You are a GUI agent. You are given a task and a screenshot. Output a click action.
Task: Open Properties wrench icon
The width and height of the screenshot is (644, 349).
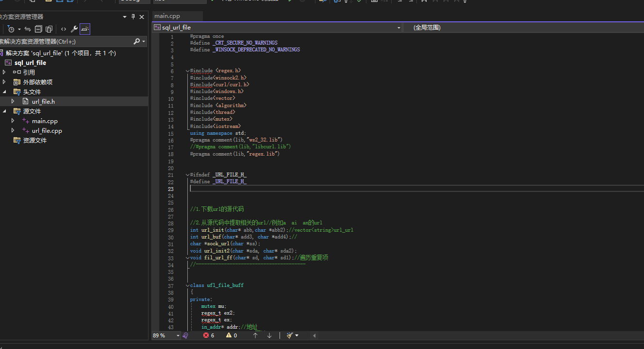pyautogui.click(x=74, y=29)
